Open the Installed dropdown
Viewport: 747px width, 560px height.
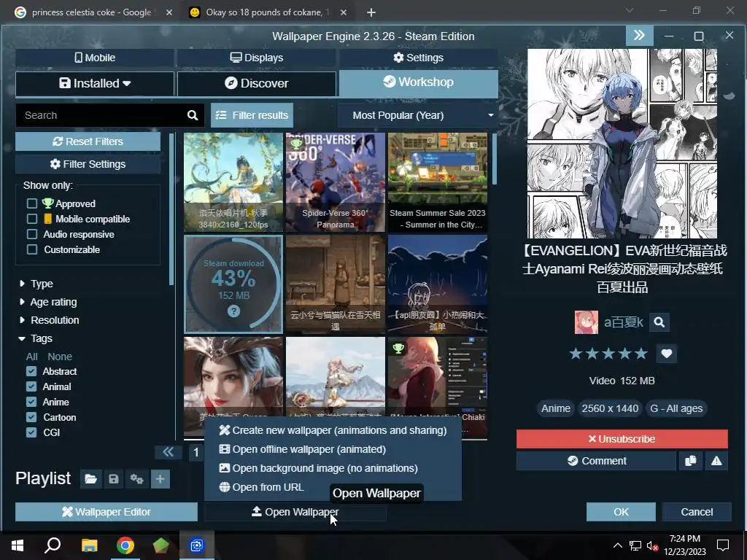(95, 83)
